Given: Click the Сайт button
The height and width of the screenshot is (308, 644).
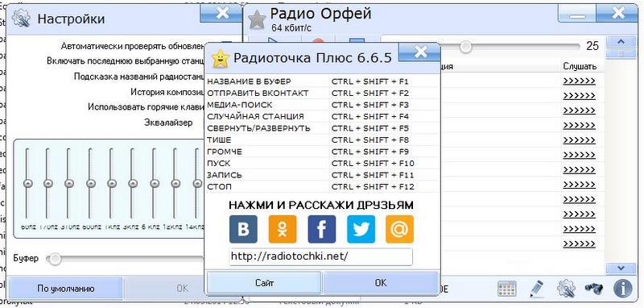Looking at the screenshot, I should pos(264,283).
